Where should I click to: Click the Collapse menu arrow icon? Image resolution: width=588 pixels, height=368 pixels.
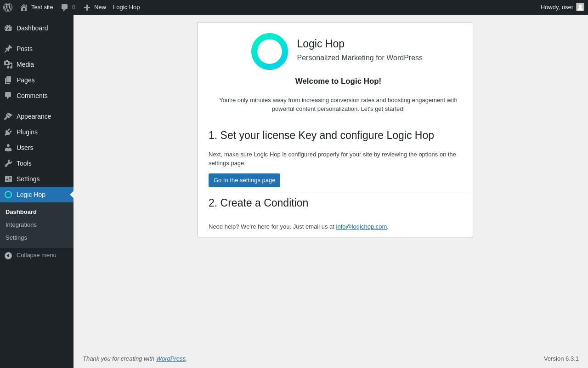click(x=8, y=256)
